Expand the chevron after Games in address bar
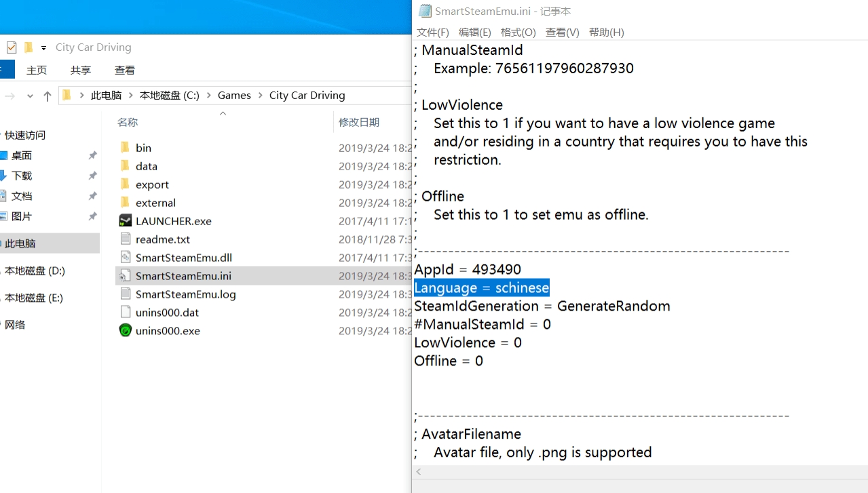868x493 pixels. click(261, 96)
